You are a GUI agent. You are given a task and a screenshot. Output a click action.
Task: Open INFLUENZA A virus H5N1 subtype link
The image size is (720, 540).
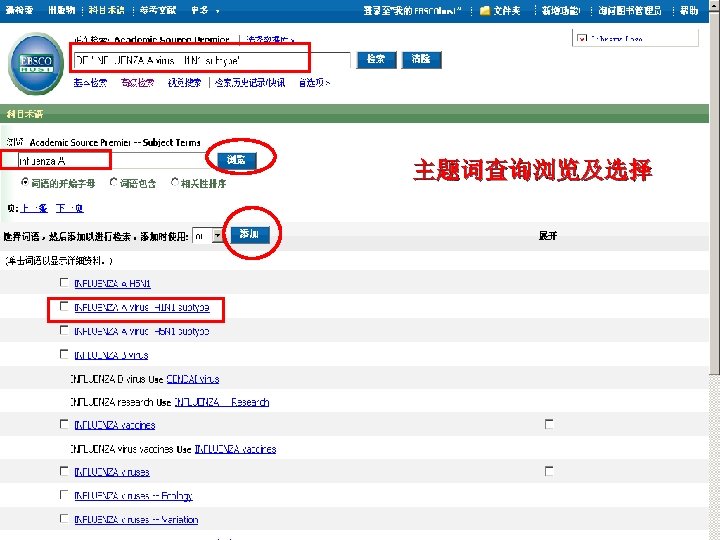click(142, 332)
